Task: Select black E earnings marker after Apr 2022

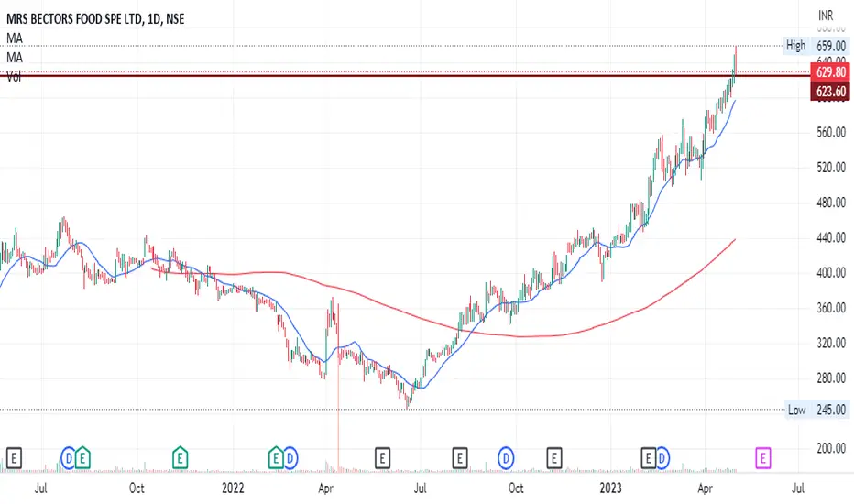Action: coord(382,457)
